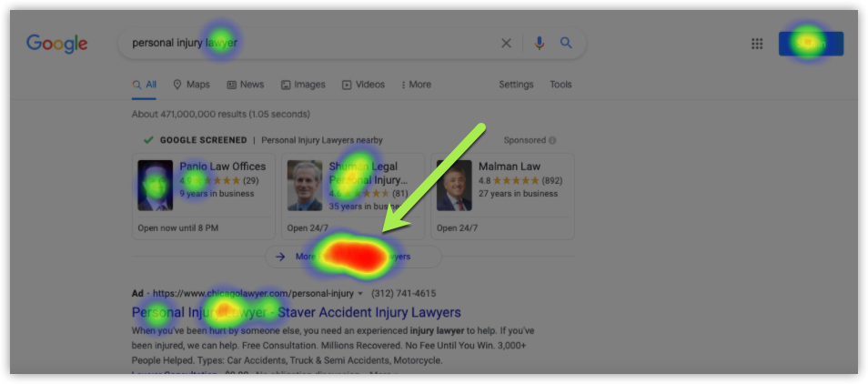Open the Videos tab
The height and width of the screenshot is (384, 868).
click(x=363, y=85)
